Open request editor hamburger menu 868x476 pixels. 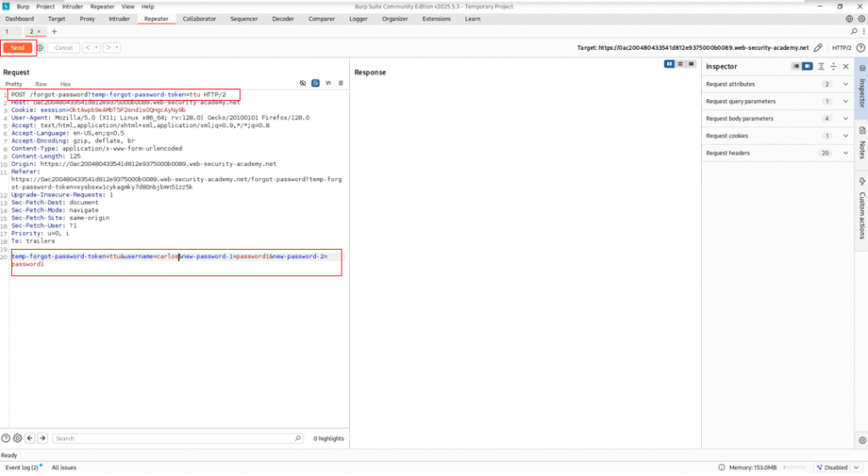point(341,83)
